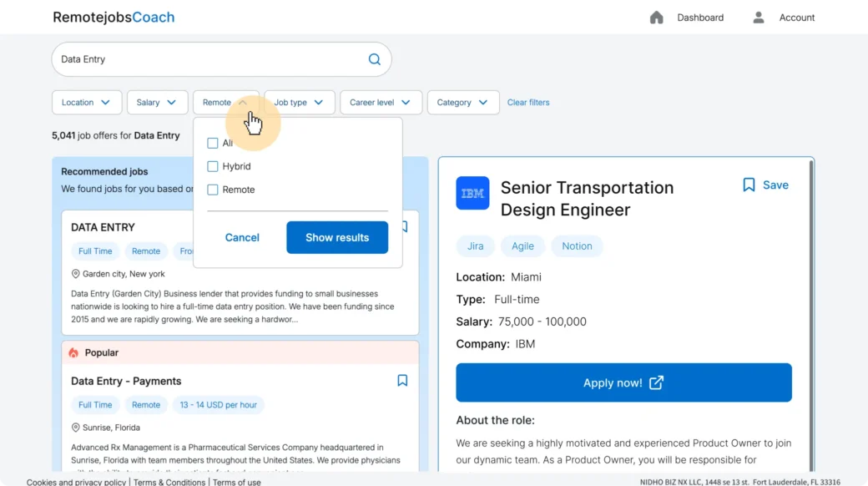The height and width of the screenshot is (486, 868).
Task: Open the Category filter dropdown
Action: [462, 103]
